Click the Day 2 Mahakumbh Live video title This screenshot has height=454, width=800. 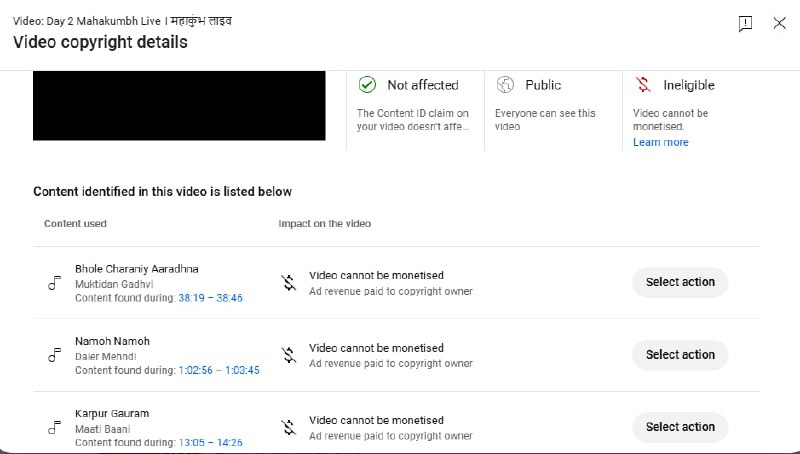tap(122, 21)
